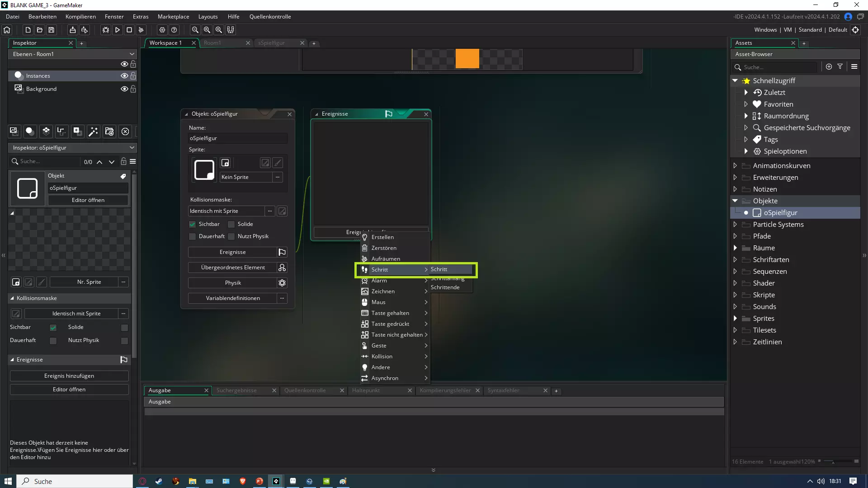868x488 pixels.
Task: Click the Clean (broom) toolbar icon
Action: click(141, 30)
